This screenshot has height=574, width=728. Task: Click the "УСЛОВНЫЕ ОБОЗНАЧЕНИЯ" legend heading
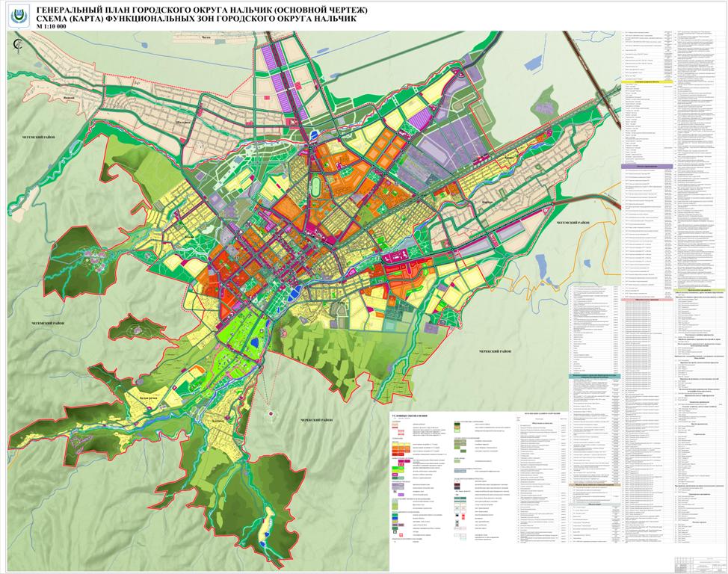410,416
